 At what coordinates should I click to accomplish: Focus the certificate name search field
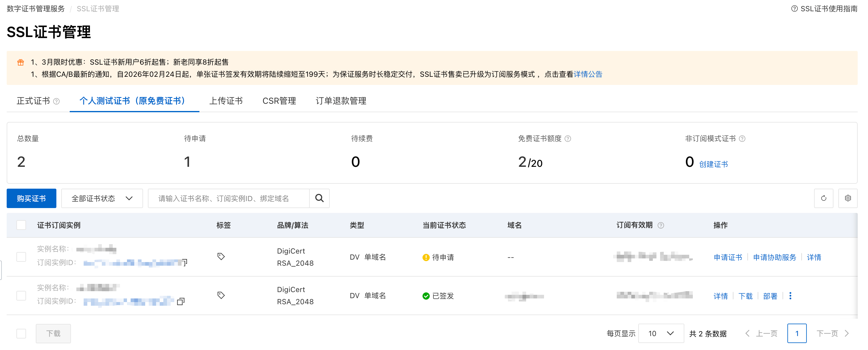tap(229, 198)
